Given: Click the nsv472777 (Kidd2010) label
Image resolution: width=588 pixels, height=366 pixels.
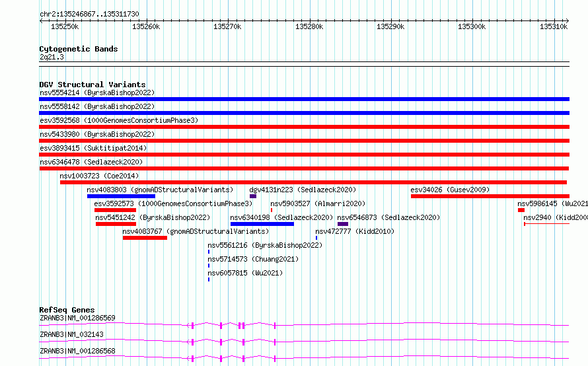Looking at the screenshot, I should [x=355, y=231].
